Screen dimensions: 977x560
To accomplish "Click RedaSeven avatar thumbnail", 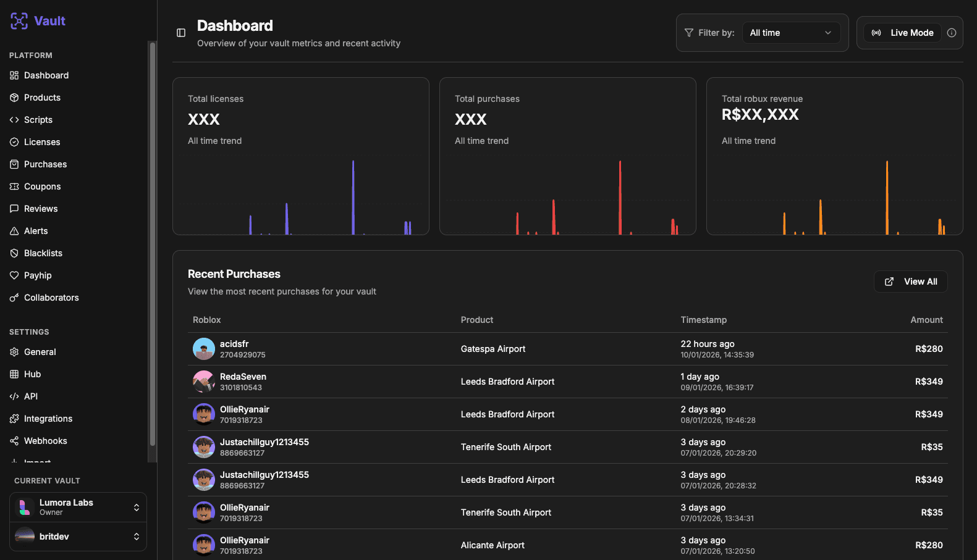I will pyautogui.click(x=204, y=382).
